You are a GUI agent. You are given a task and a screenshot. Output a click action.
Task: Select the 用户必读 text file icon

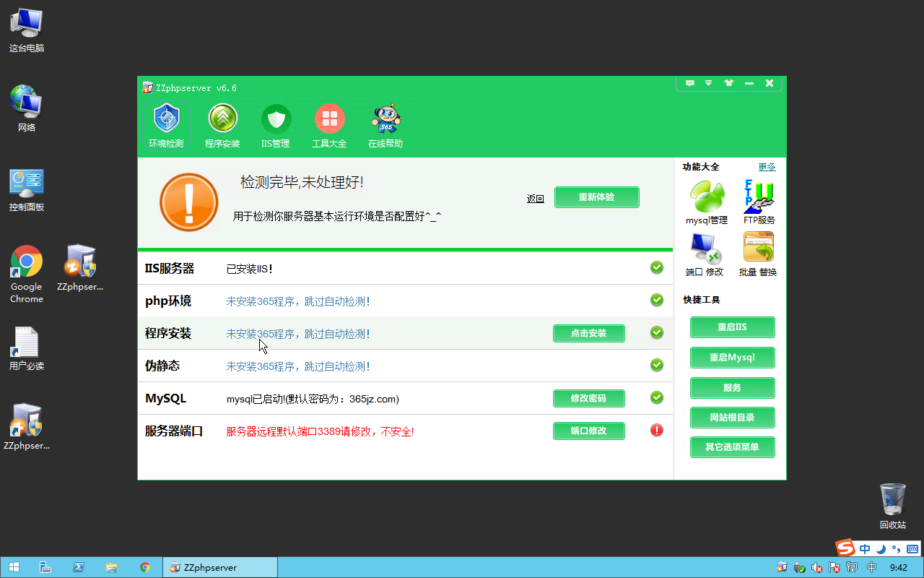(27, 348)
